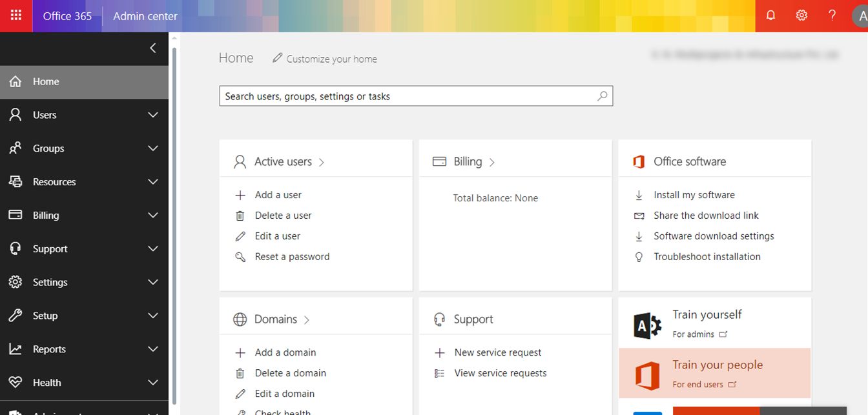Click the sidebar vertical scrollbar

click(173, 219)
